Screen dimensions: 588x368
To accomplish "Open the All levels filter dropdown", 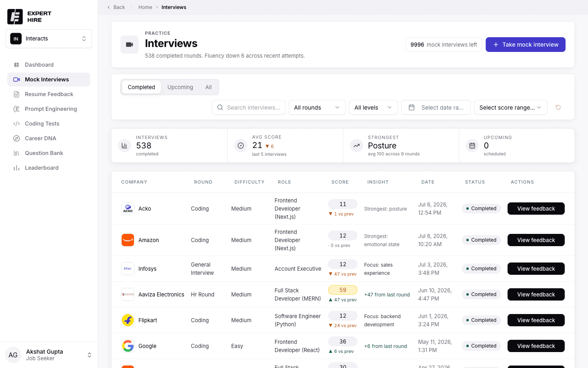I will point(374,108).
